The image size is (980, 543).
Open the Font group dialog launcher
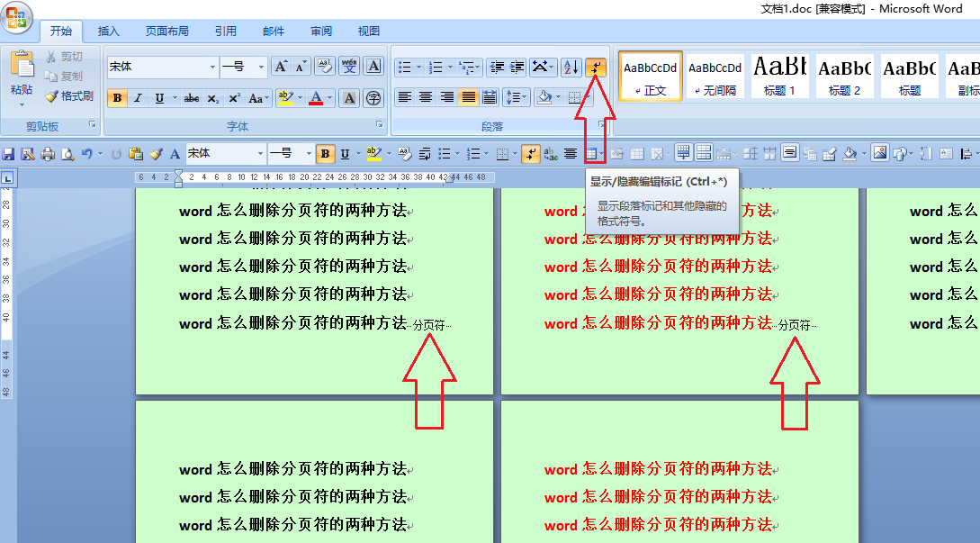click(380, 124)
